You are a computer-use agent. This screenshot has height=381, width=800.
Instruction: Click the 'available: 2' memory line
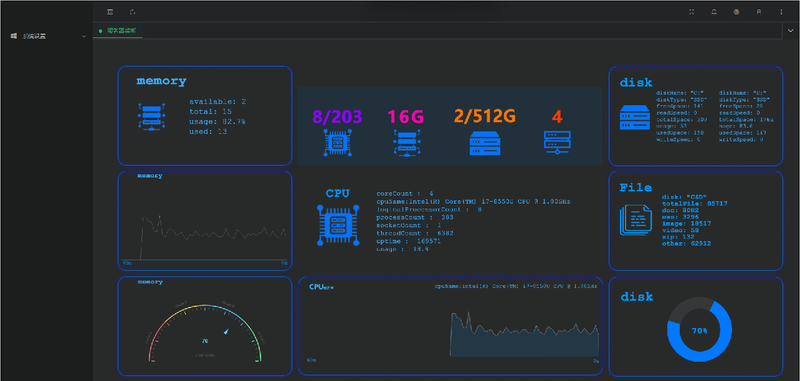click(x=218, y=101)
